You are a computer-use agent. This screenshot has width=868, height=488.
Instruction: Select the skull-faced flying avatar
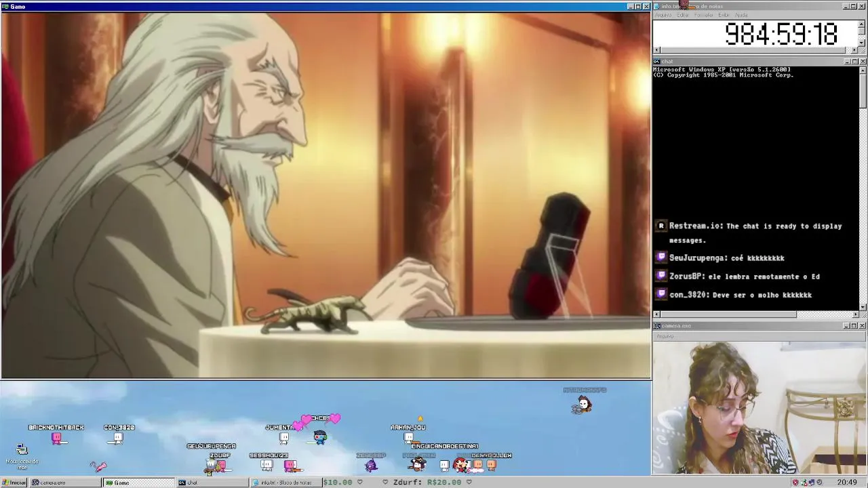click(582, 405)
